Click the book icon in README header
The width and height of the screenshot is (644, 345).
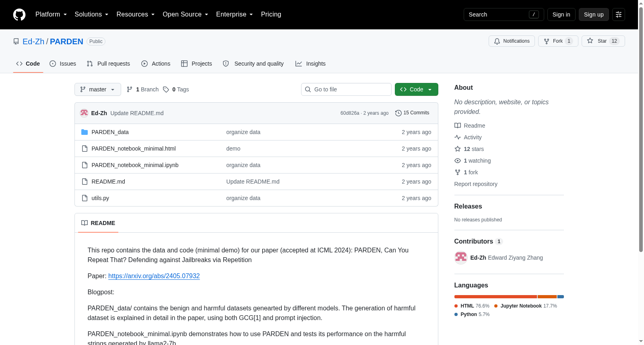(x=85, y=223)
